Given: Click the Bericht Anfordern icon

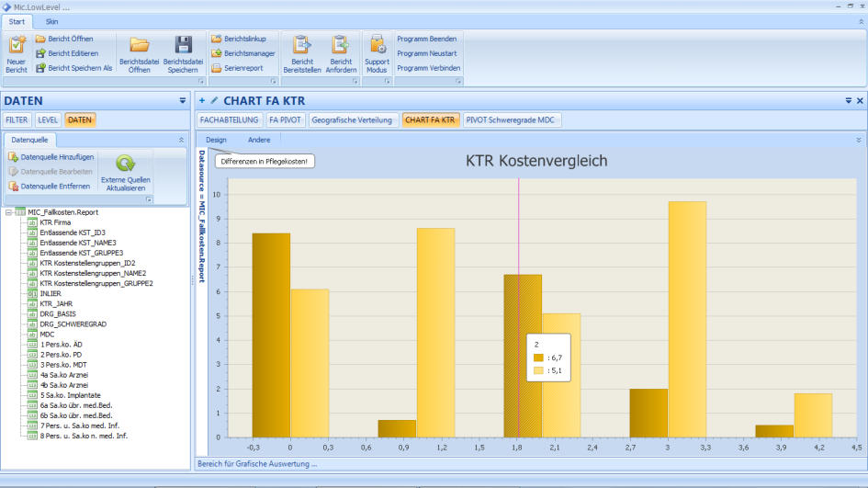Looking at the screenshot, I should 341,45.
